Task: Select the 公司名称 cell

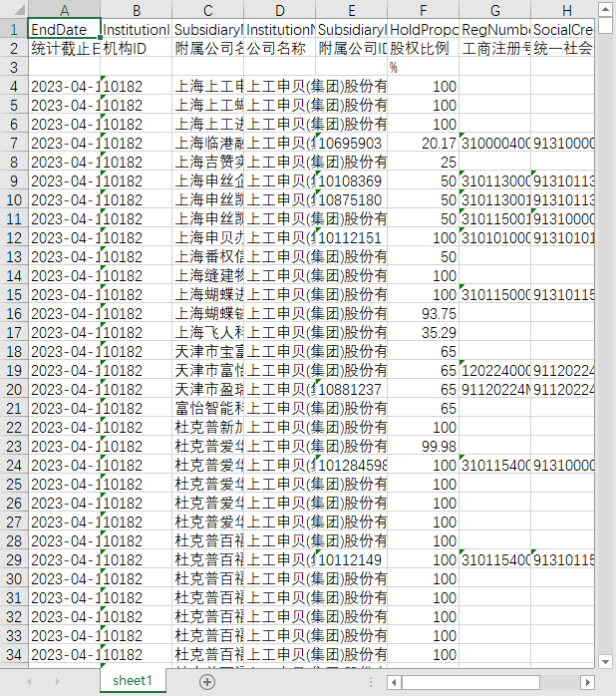Action: click(x=280, y=48)
